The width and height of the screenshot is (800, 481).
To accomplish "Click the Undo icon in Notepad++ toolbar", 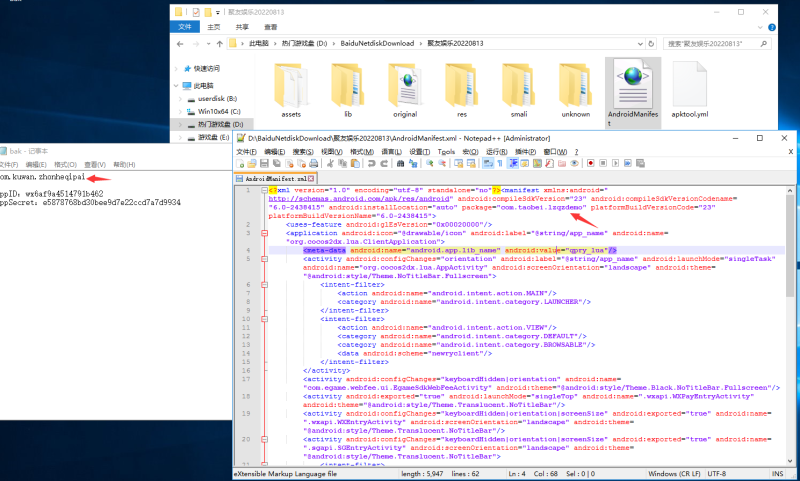I will click(370, 162).
